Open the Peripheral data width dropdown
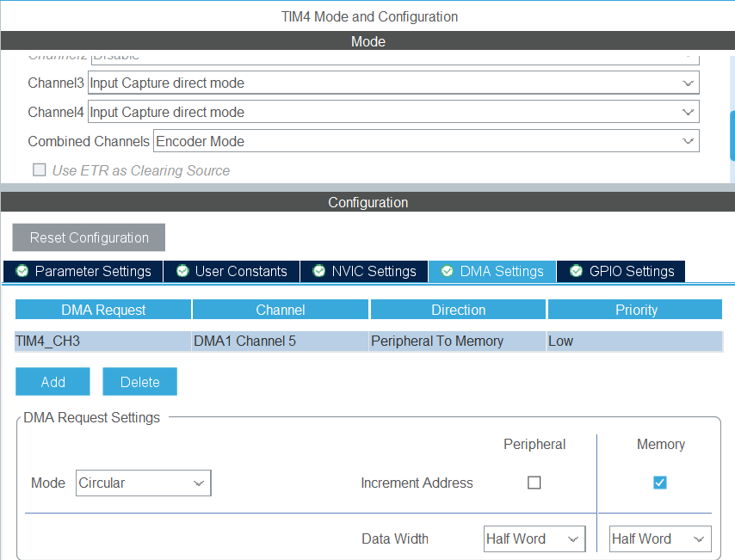 tap(534, 538)
